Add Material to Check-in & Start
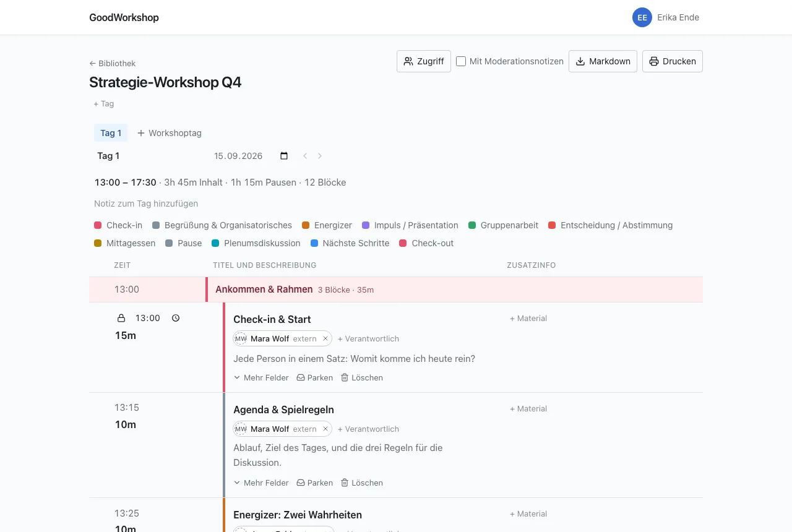792x532 pixels. [x=528, y=318]
